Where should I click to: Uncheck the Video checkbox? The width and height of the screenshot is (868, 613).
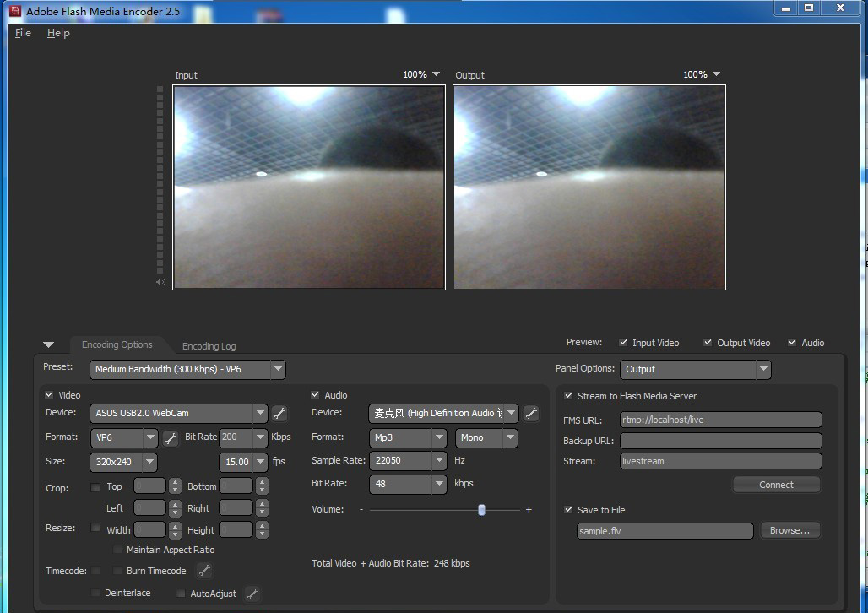click(x=50, y=394)
